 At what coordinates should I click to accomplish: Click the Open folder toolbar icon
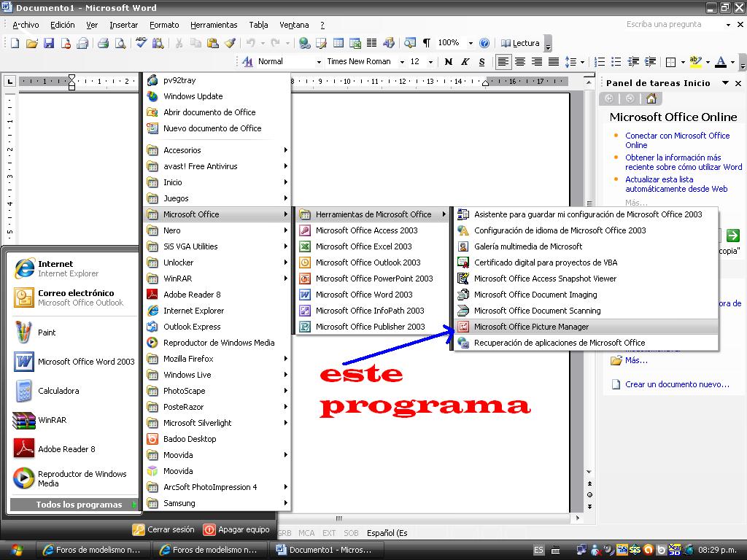pos(31,43)
